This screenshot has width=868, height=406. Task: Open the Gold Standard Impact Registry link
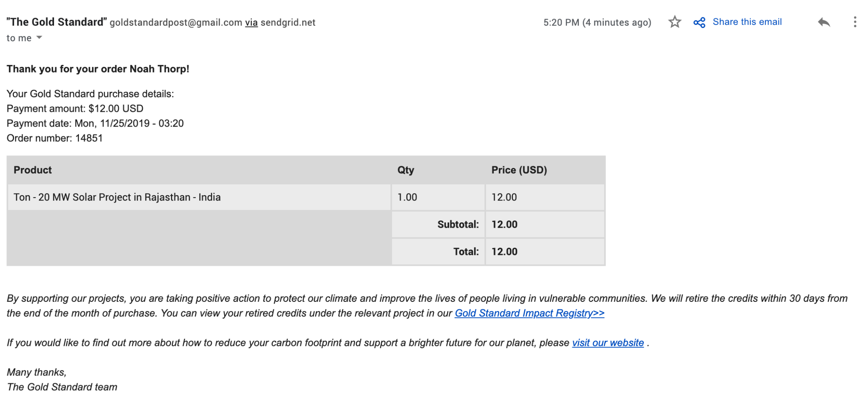529,313
